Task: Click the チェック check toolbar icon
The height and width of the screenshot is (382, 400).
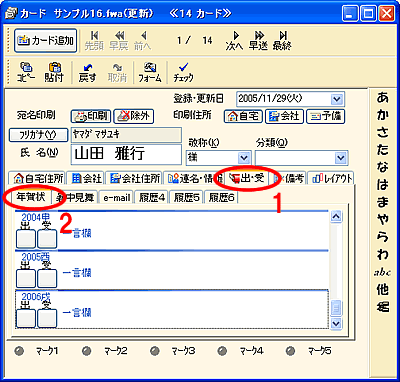Action: [x=183, y=72]
